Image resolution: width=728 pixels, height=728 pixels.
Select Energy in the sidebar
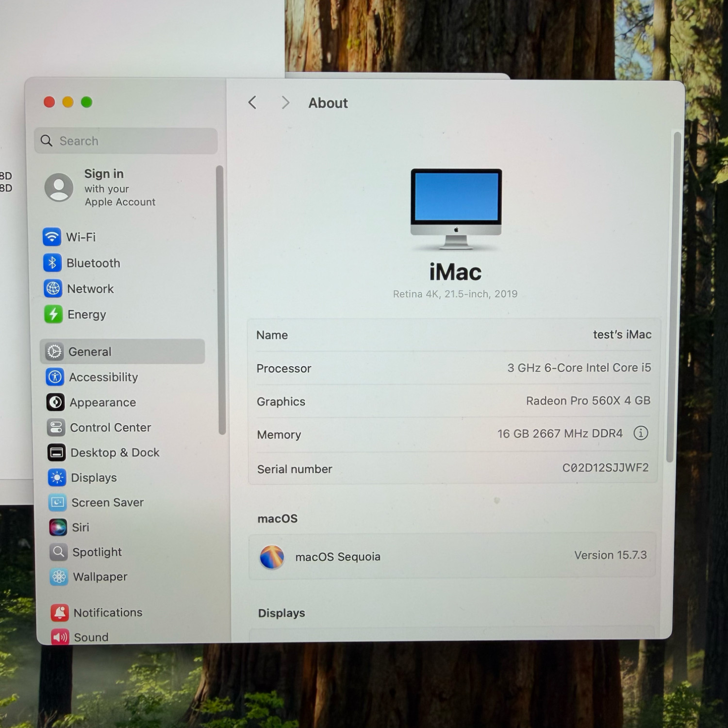tap(123, 314)
